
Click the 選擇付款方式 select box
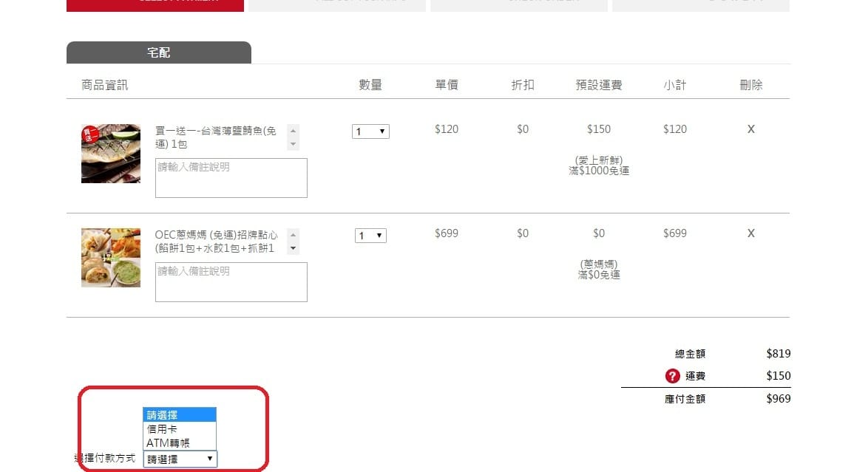pyautogui.click(x=180, y=459)
